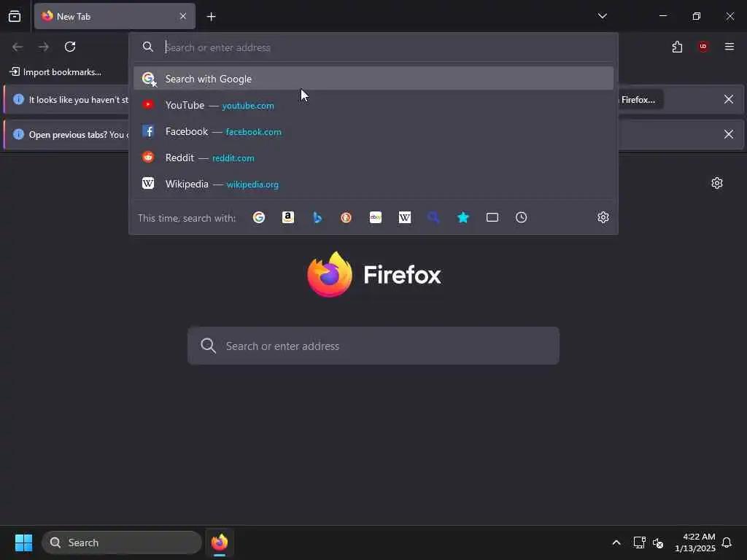Choose the YouTube youtube.com suggestion
The height and width of the screenshot is (560, 747).
click(373, 105)
